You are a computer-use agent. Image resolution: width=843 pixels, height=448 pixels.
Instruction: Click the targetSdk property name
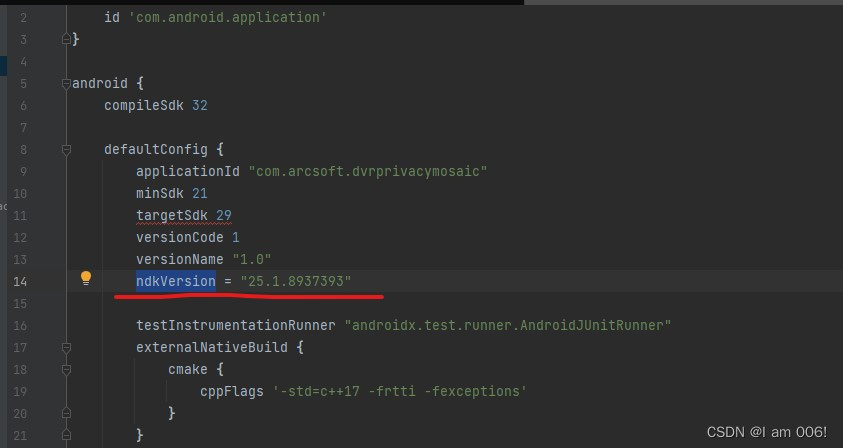pos(172,215)
